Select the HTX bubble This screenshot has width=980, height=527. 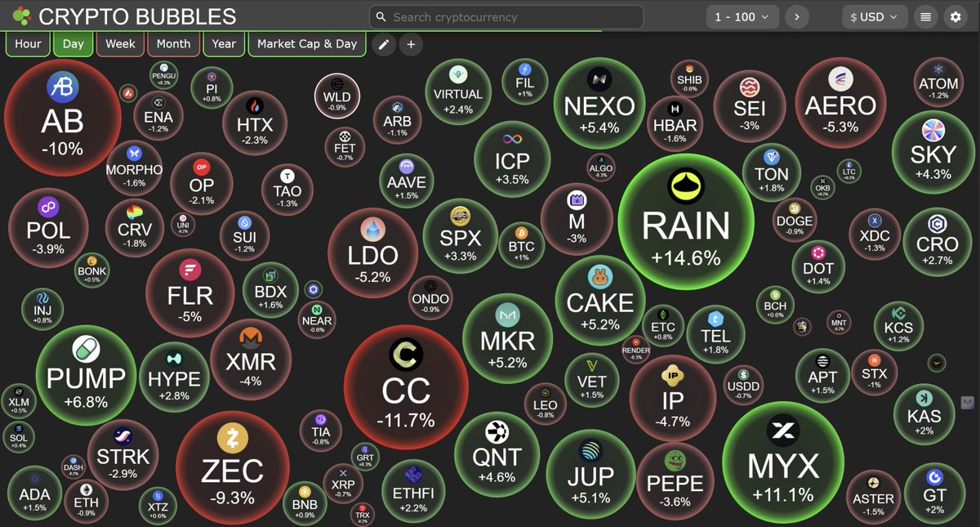point(255,123)
